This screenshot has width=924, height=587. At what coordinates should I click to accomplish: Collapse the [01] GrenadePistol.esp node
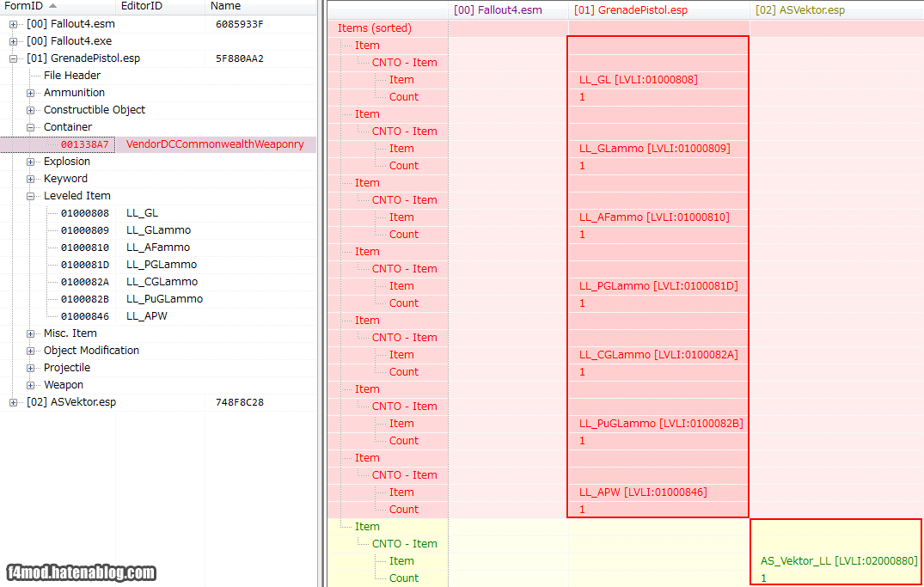click(13, 58)
